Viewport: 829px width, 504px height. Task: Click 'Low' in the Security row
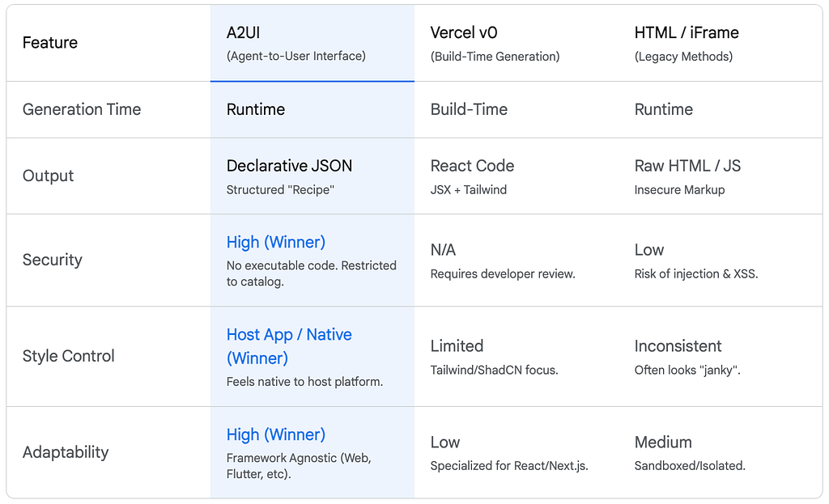649,250
